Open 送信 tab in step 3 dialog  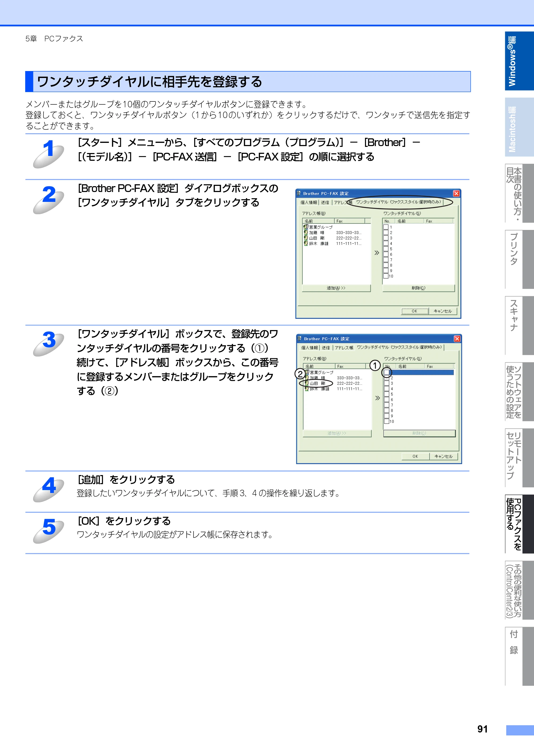point(326,348)
